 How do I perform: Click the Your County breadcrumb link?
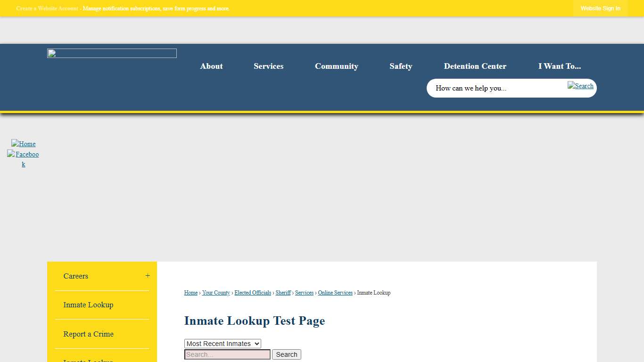216,293
